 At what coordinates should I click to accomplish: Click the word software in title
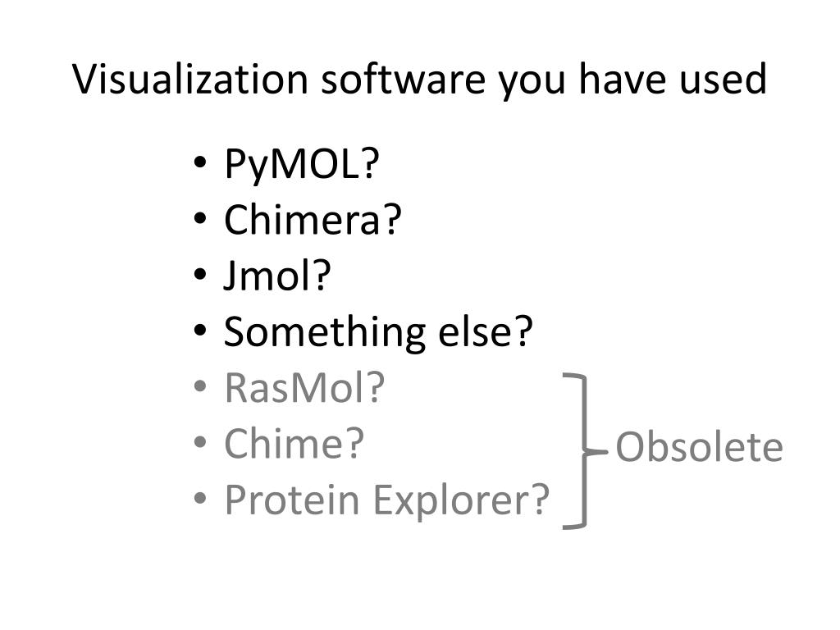[402, 79]
